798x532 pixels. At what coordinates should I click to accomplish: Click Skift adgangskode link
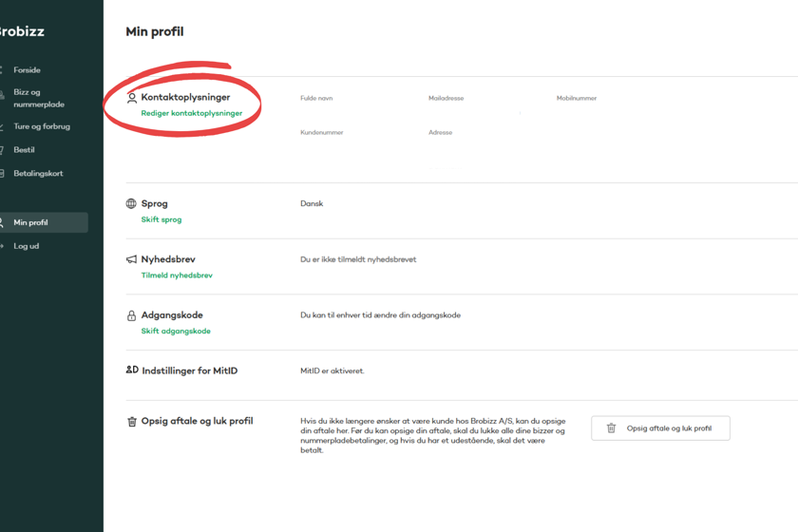(x=176, y=332)
